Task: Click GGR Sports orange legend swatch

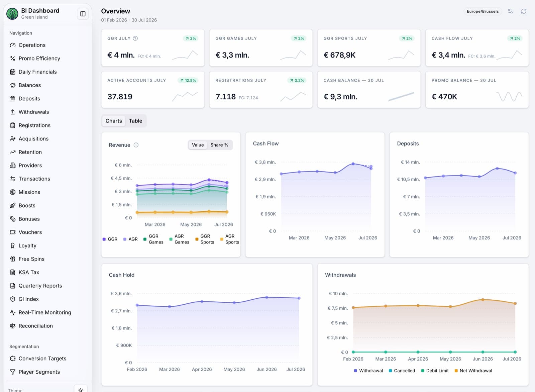Action: 197,239
